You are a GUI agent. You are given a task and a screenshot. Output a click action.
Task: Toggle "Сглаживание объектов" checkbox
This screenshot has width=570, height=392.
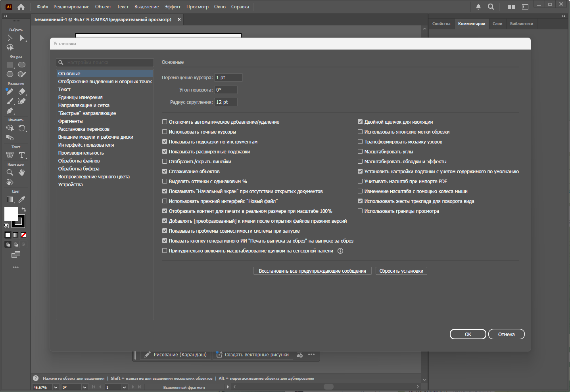[x=165, y=172]
